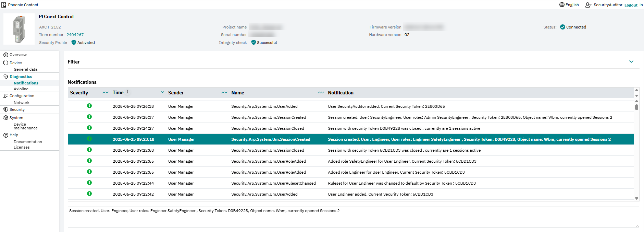Click the Security shield icon in sidebar
The width and height of the screenshot is (644, 232).
[x=6, y=109]
